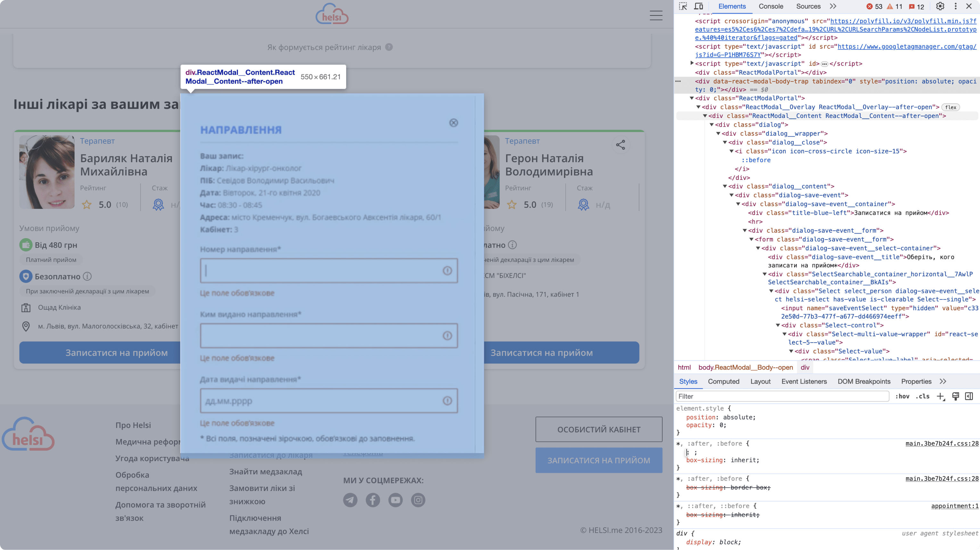Show more style pane tabs chevron
The height and width of the screenshot is (550, 980).
pyautogui.click(x=943, y=381)
